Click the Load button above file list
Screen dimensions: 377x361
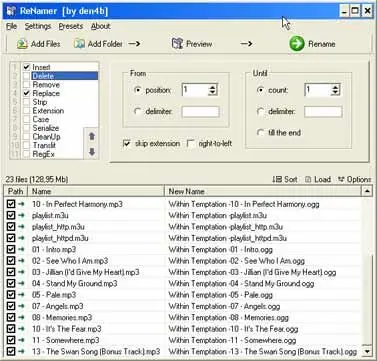pos(318,179)
